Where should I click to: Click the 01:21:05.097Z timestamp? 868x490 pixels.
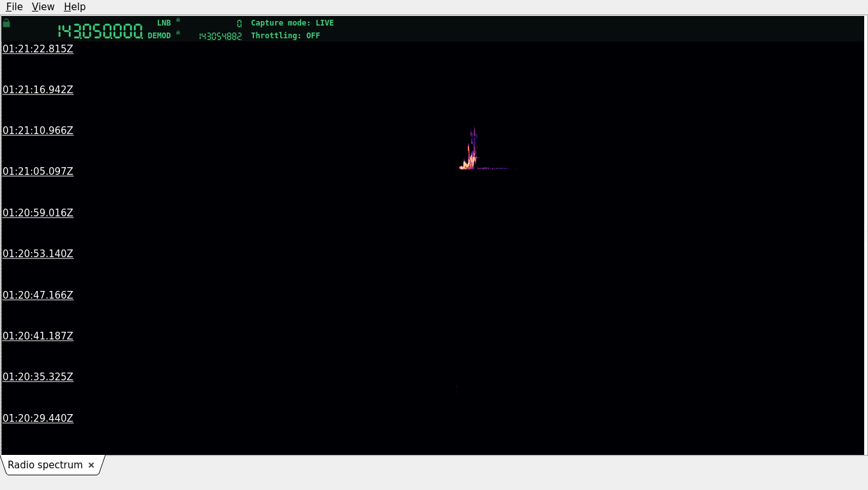(38, 171)
